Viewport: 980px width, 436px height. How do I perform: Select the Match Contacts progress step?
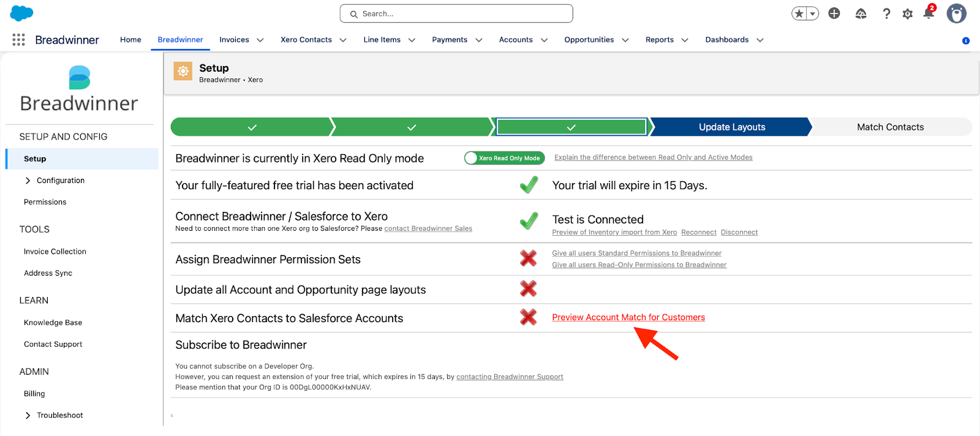(891, 127)
